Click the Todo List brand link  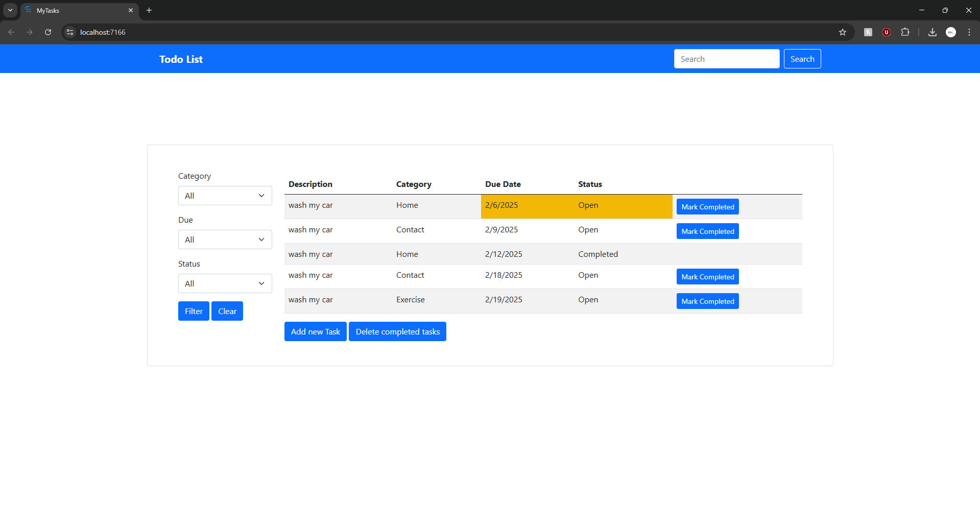181,59
